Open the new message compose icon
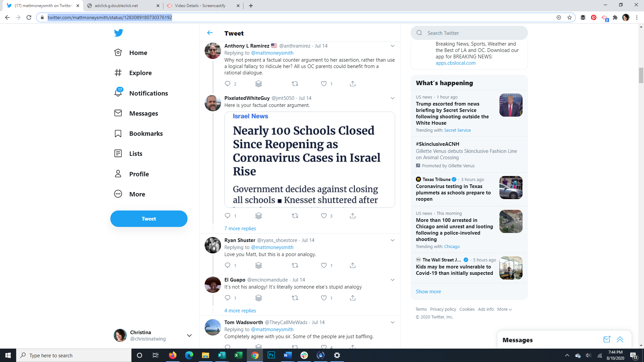 click(607, 340)
